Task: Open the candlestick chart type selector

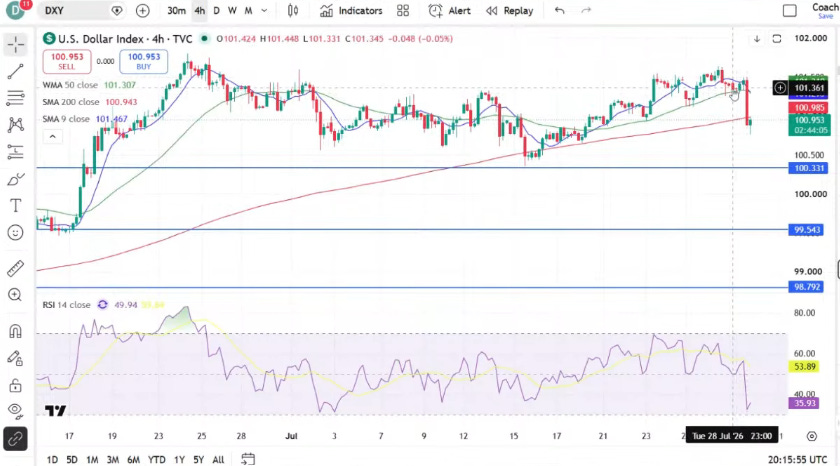Action: pyautogui.click(x=293, y=10)
